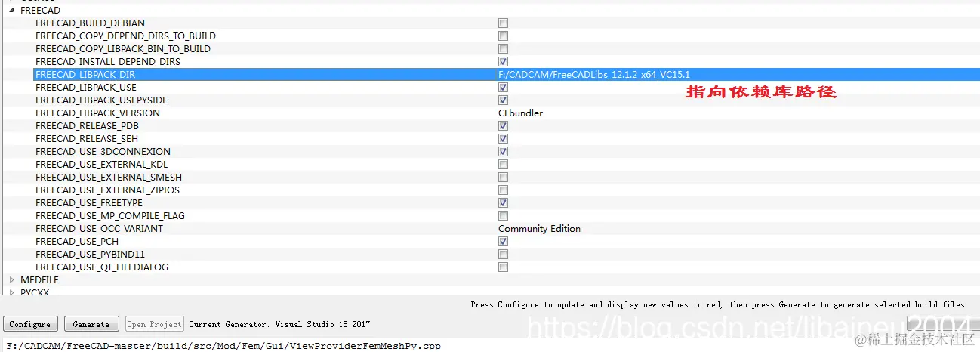Select the FREECAD_LIBPACK_USEPYSIDE row name
Viewport: 980px width, 352px height.
coord(102,100)
